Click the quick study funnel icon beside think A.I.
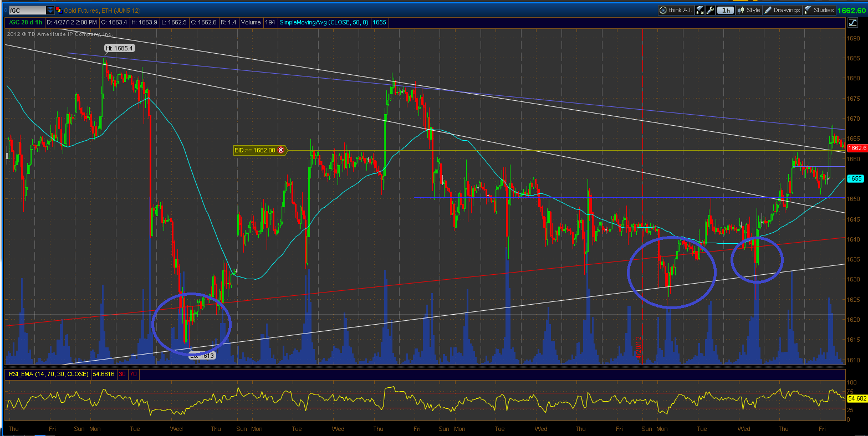Screen dimensions: 868x436 (699, 10)
